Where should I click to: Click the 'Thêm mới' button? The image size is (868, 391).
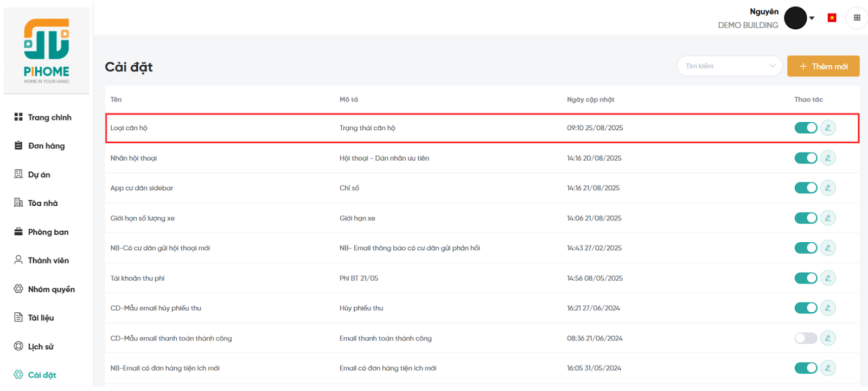[x=823, y=66]
